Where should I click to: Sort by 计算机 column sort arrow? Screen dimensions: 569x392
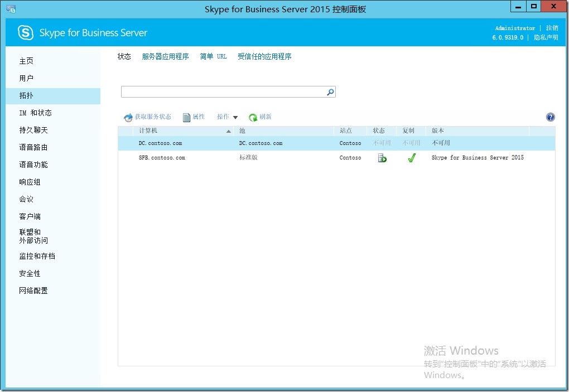pyautogui.click(x=229, y=131)
